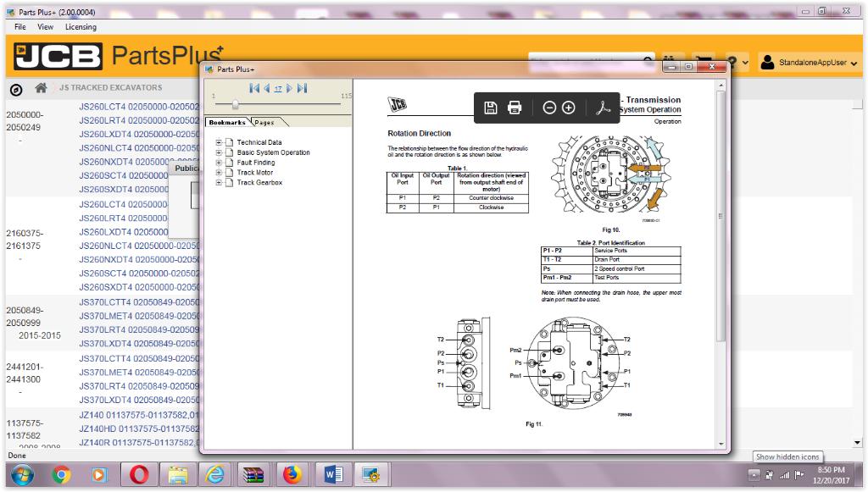Open link JS260LCT4 02050000-020502 first row
Image resolution: width=868 pixels, height=492 pixels.
tap(138, 107)
